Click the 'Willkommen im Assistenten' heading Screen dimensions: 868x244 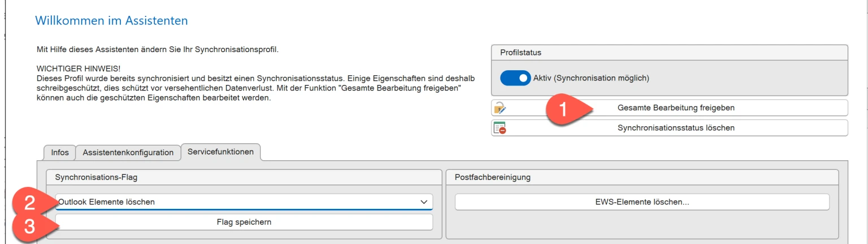coord(111,21)
